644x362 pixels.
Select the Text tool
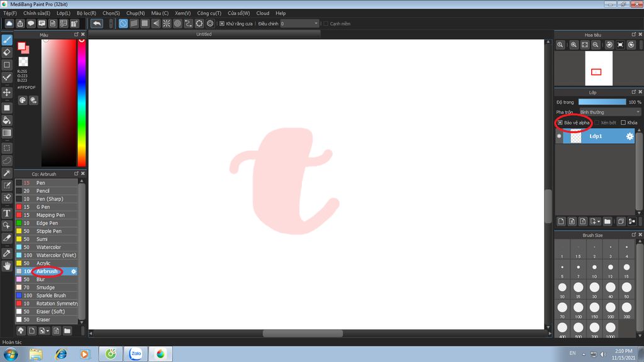click(7, 213)
